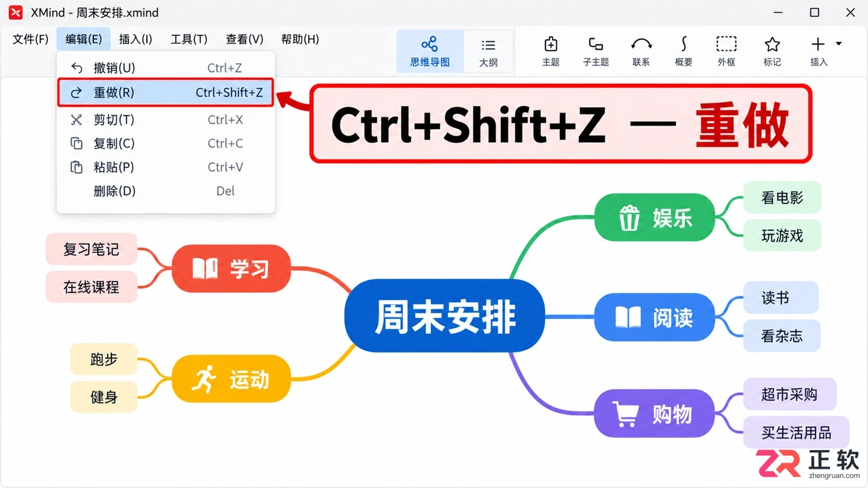Select the central topic 周末安排
The width and height of the screenshot is (868, 488).
tap(445, 316)
